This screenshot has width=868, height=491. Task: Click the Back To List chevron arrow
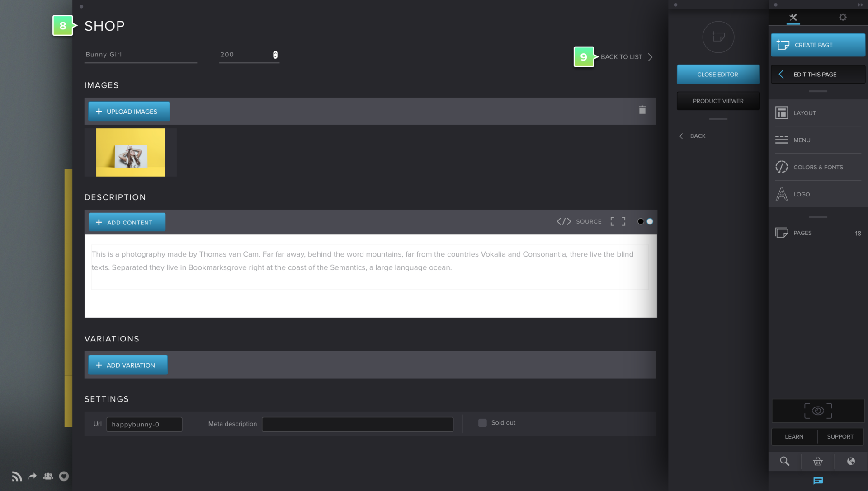coord(650,57)
